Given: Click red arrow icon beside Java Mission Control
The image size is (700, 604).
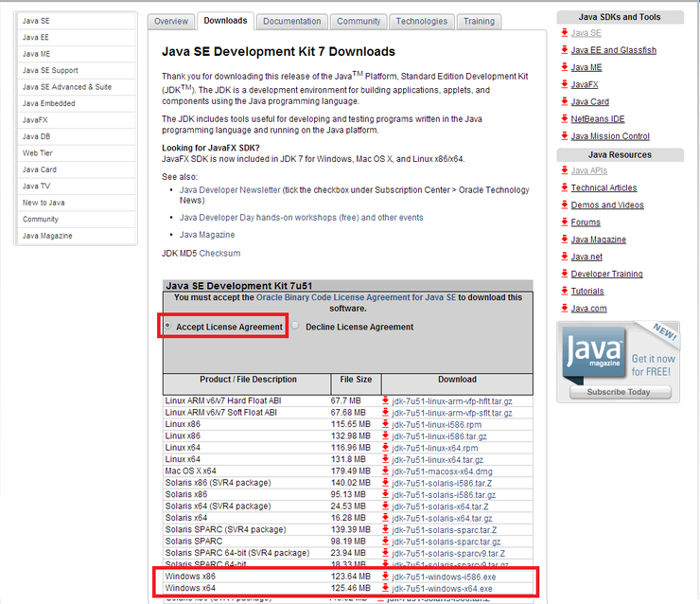Looking at the screenshot, I should (565, 135).
